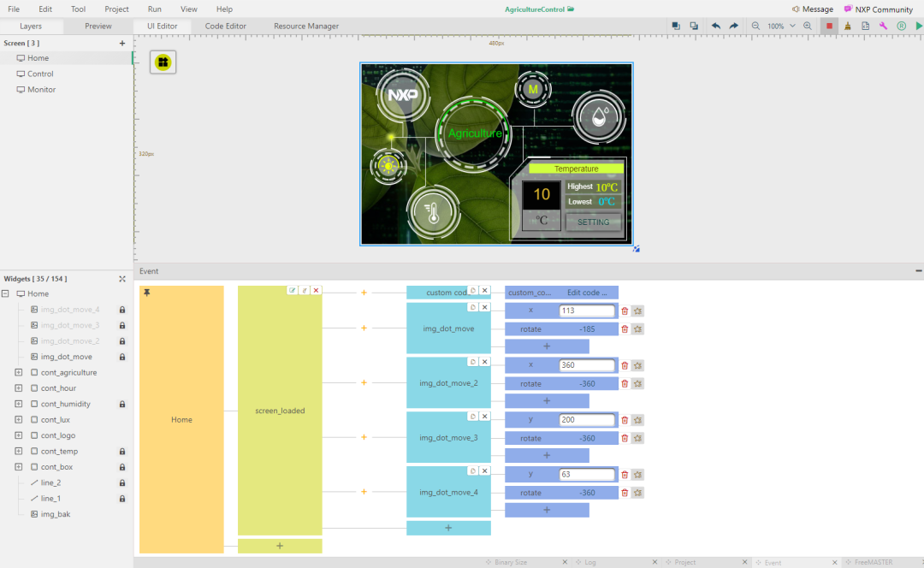
Task: Switch to the Code Editor tab
Action: [x=226, y=26]
